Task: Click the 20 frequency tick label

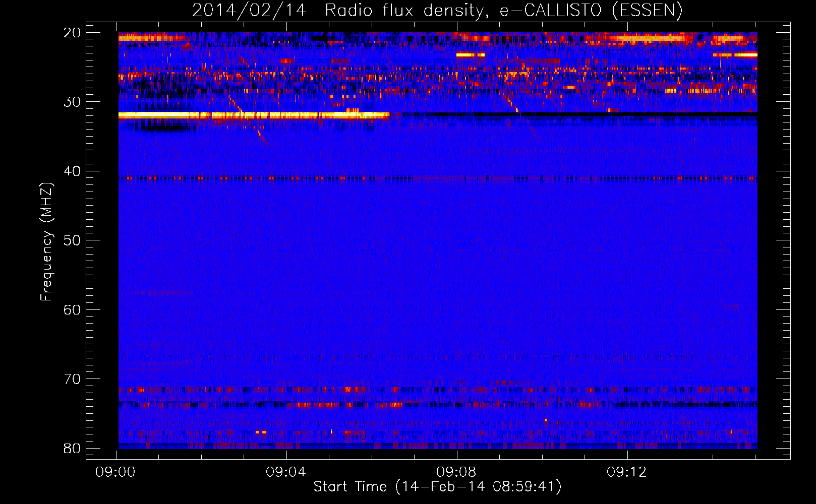Action: (73, 32)
